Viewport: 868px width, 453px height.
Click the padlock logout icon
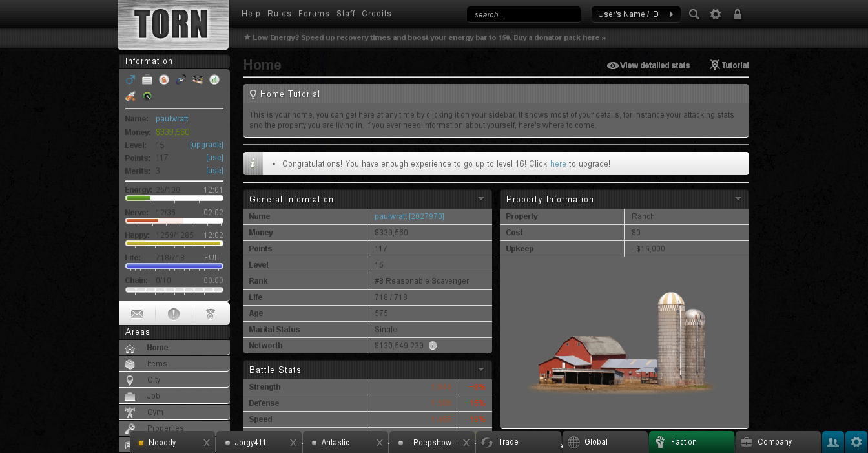pyautogui.click(x=738, y=14)
